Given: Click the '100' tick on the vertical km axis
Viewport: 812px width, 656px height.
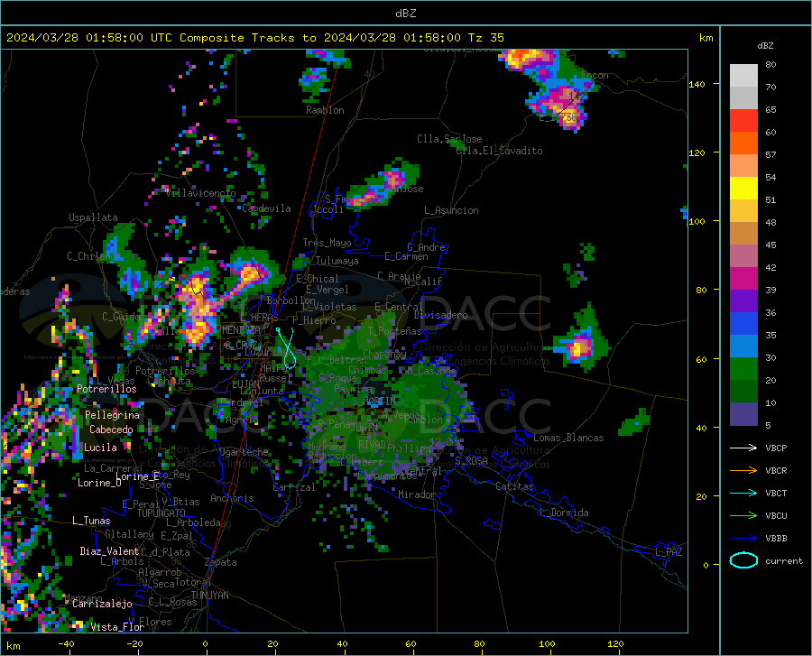Looking at the screenshot, I should click(697, 221).
